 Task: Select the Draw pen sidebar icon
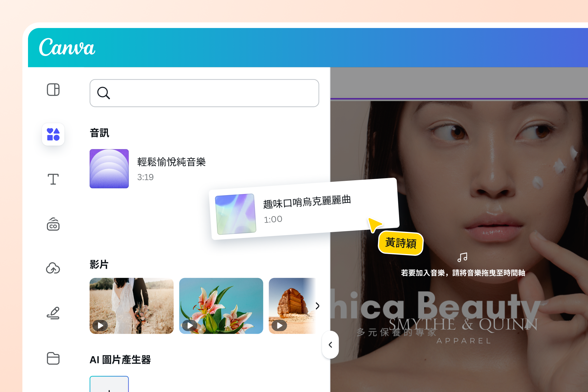(53, 313)
